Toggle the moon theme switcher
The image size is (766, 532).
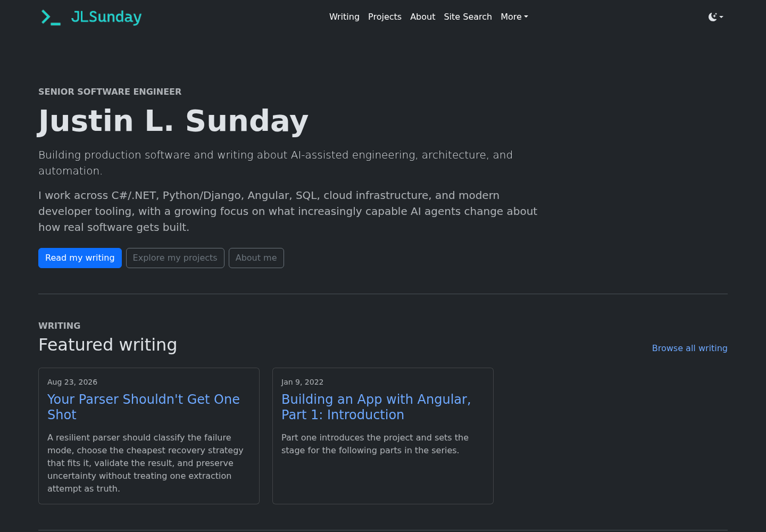tap(713, 17)
